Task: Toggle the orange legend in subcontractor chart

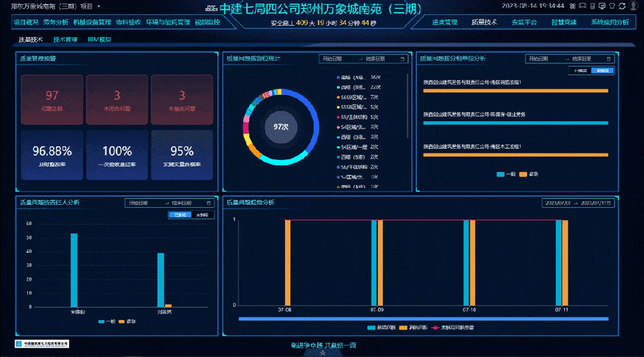Action: click(x=529, y=174)
